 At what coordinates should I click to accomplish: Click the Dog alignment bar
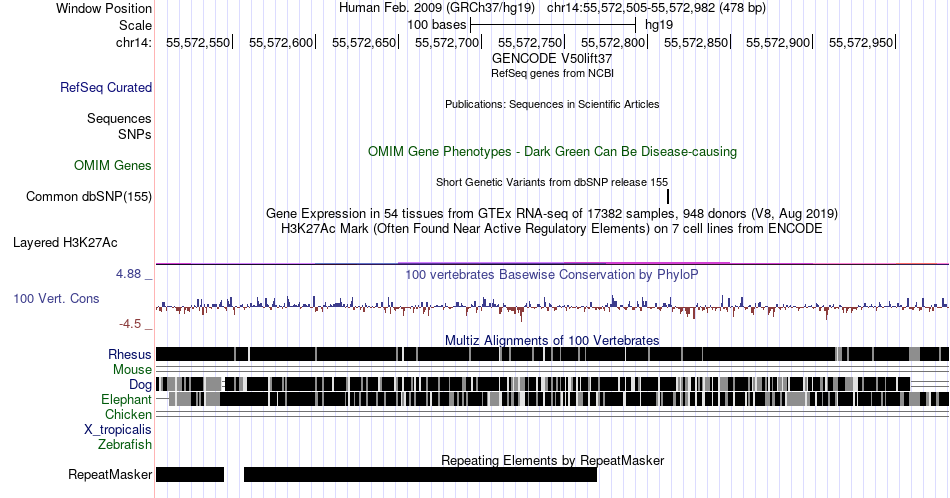533,384
